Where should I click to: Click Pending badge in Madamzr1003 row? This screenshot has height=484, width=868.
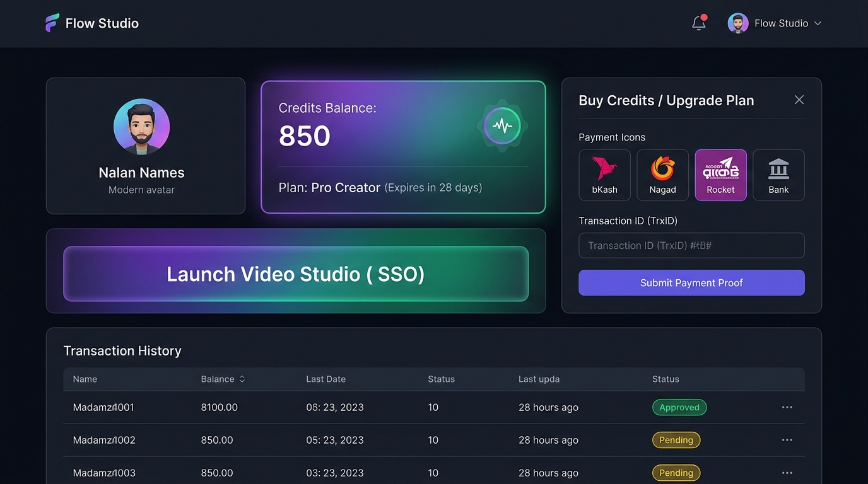click(x=676, y=473)
